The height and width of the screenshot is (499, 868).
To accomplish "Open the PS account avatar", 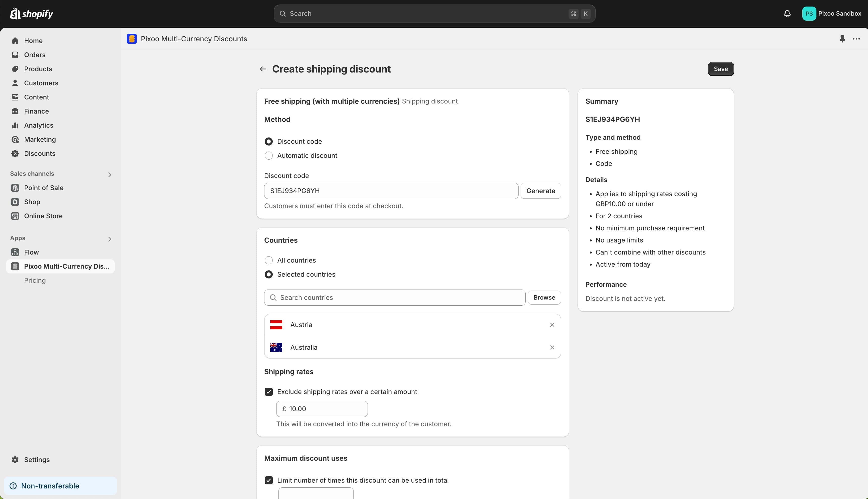I will pyautogui.click(x=809, y=14).
